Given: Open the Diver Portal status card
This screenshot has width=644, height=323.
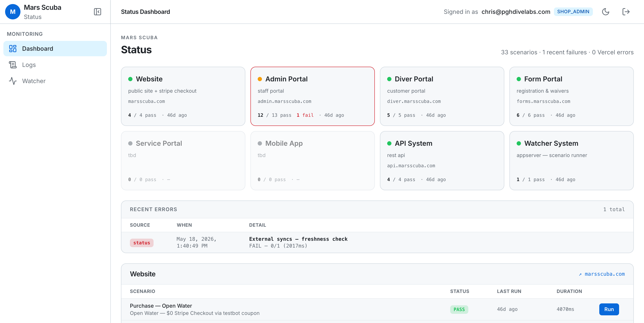Looking at the screenshot, I should (442, 96).
